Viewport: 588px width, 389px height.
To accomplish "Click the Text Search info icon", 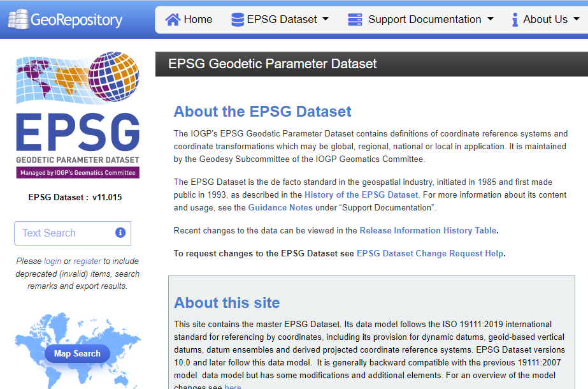I will [x=120, y=233].
